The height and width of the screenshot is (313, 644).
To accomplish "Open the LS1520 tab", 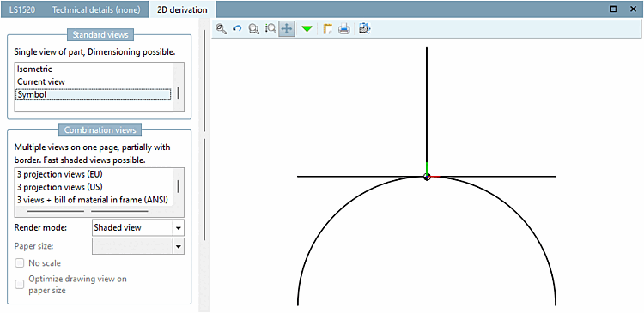I will 22,9.
